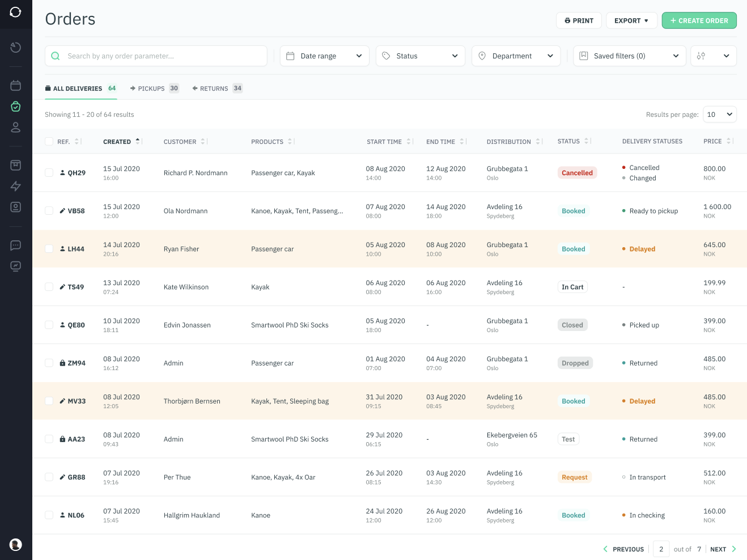This screenshot has width=747, height=560.
Task: Open the calendar sidebar icon
Action: click(16, 86)
